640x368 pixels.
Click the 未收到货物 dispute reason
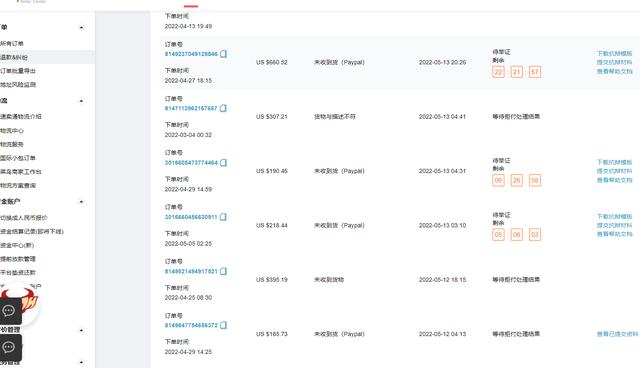point(329,279)
